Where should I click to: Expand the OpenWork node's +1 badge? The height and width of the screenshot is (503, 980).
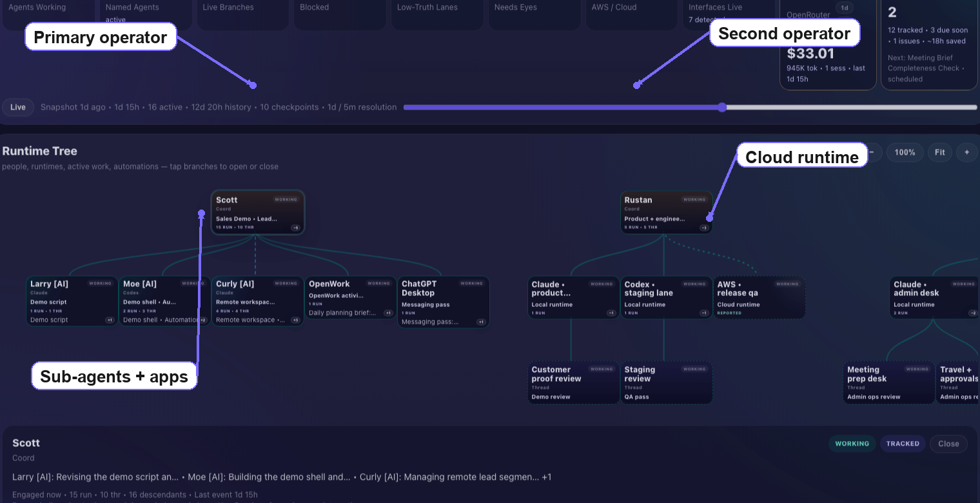coord(388,313)
